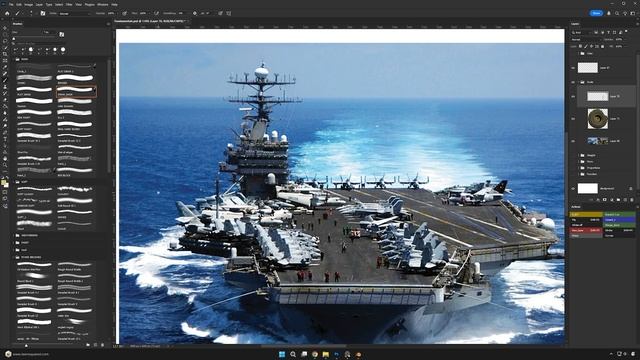This screenshot has width=640, height=360.
Task: Run the blue action button
Action: (x=619, y=220)
